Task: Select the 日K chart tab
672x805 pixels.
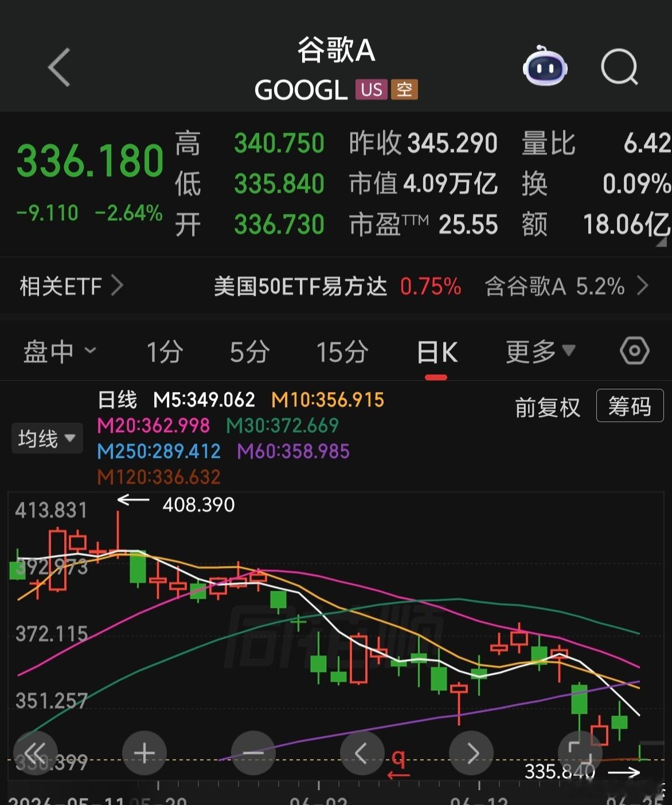Action: [437, 351]
